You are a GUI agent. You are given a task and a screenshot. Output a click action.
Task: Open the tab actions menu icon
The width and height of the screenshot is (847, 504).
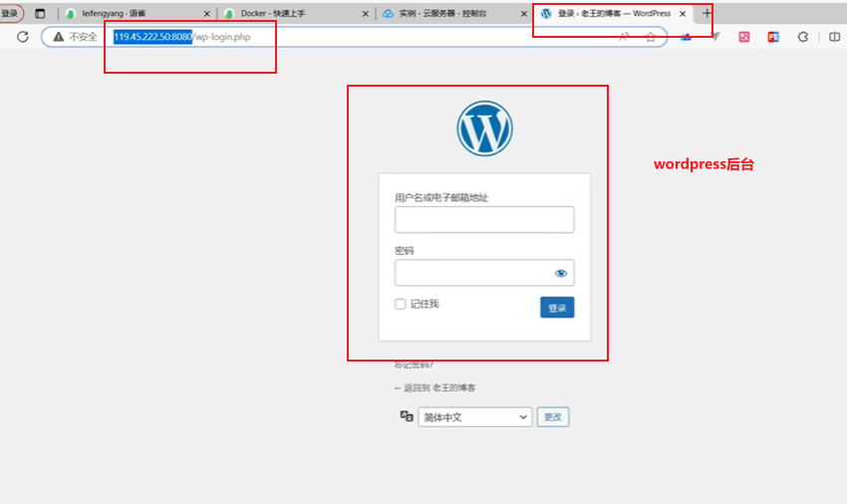coord(40,14)
